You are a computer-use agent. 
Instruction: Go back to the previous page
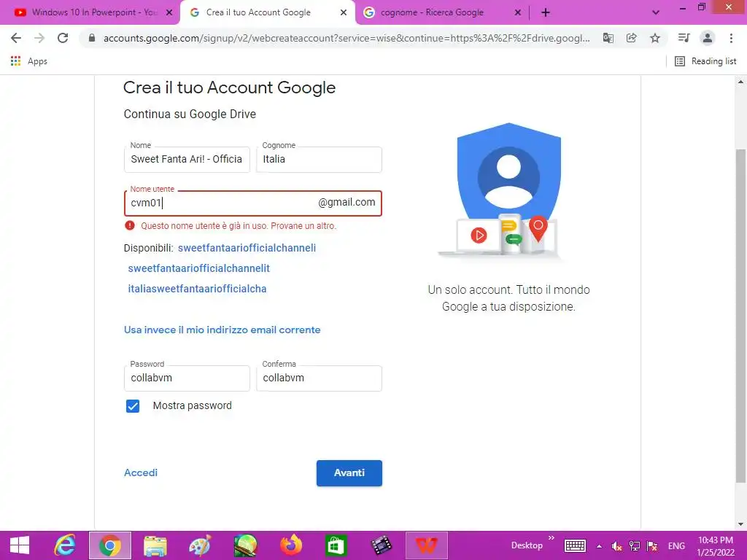click(16, 38)
